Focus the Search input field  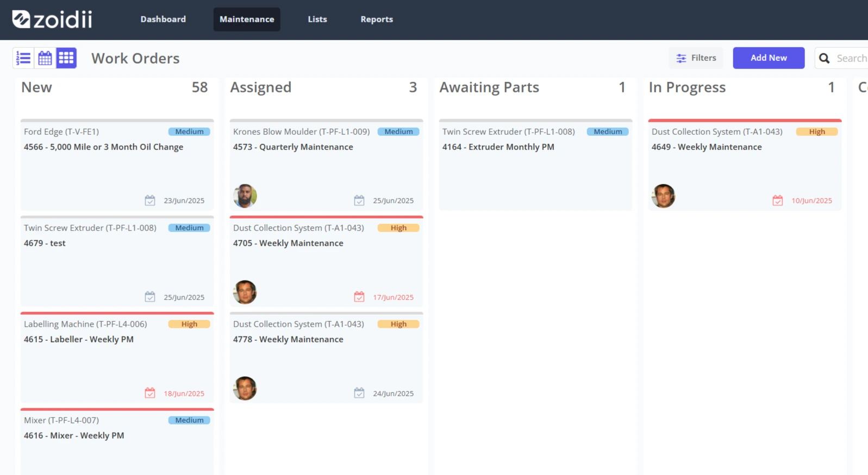click(x=851, y=58)
